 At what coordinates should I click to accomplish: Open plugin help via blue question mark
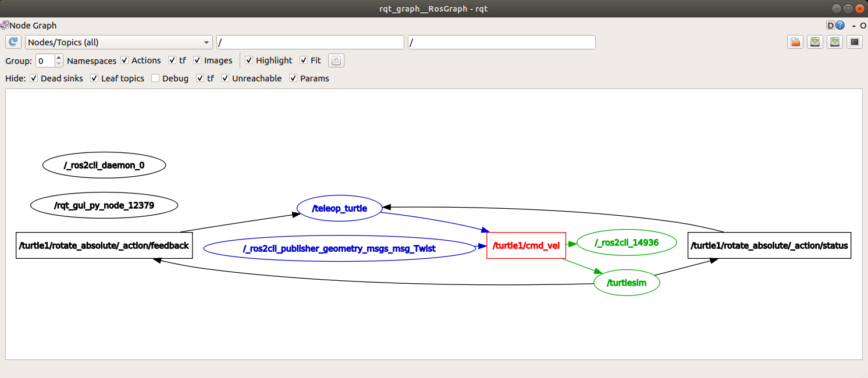[x=840, y=26]
